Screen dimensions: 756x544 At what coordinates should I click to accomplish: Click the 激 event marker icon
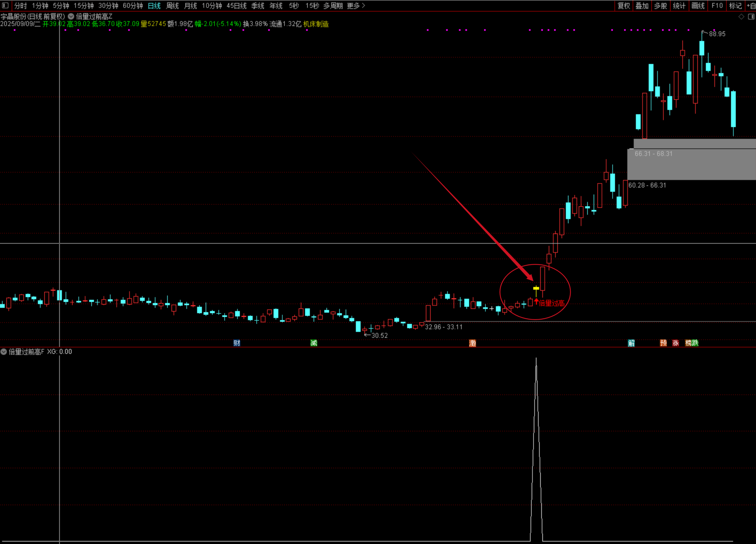pos(472,343)
